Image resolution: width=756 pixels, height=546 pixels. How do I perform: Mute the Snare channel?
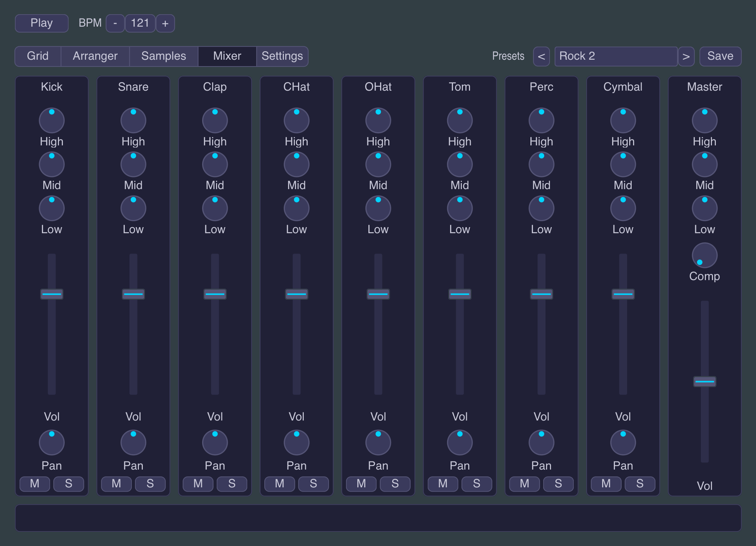pyautogui.click(x=117, y=484)
